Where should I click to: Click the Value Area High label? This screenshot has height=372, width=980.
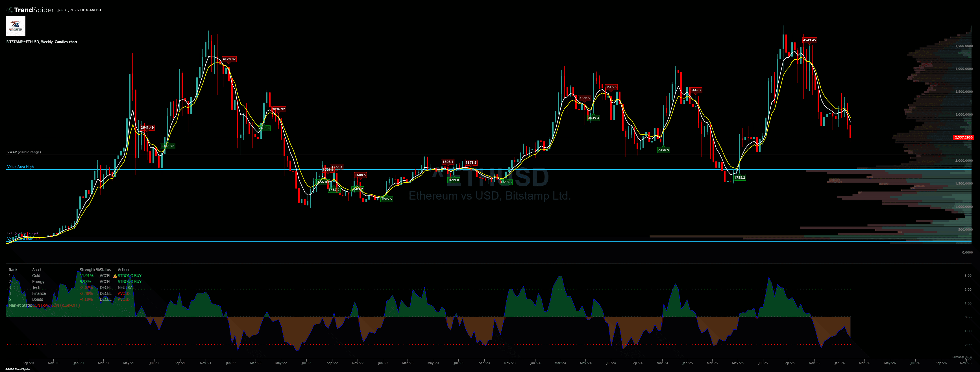(21, 167)
